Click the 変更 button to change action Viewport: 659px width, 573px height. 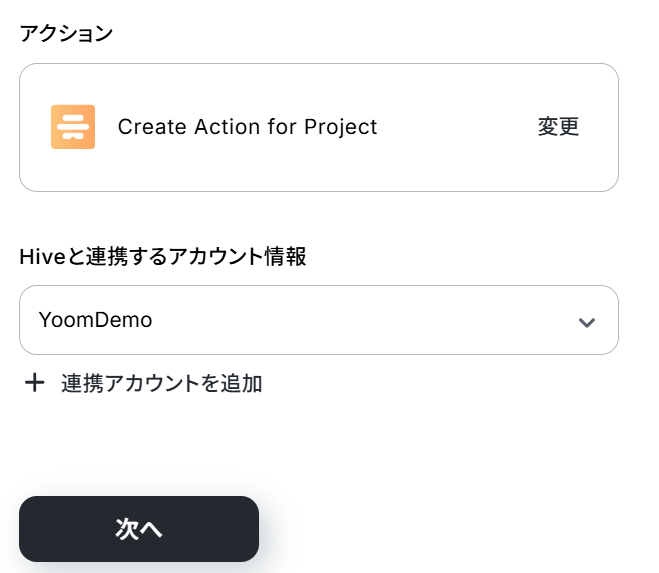pos(558,127)
